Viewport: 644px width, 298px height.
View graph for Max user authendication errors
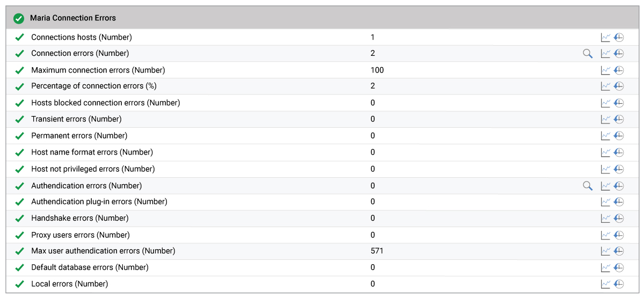click(605, 251)
